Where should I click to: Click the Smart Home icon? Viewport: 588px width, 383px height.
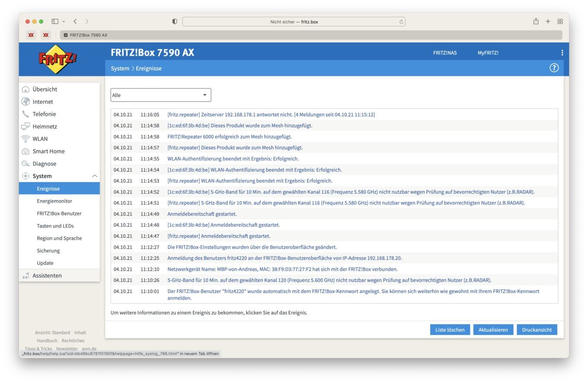[x=26, y=151]
